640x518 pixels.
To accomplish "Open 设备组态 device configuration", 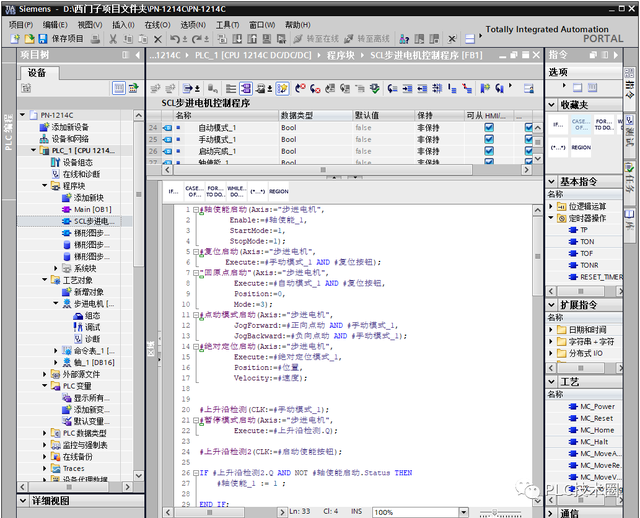I will click(x=72, y=162).
